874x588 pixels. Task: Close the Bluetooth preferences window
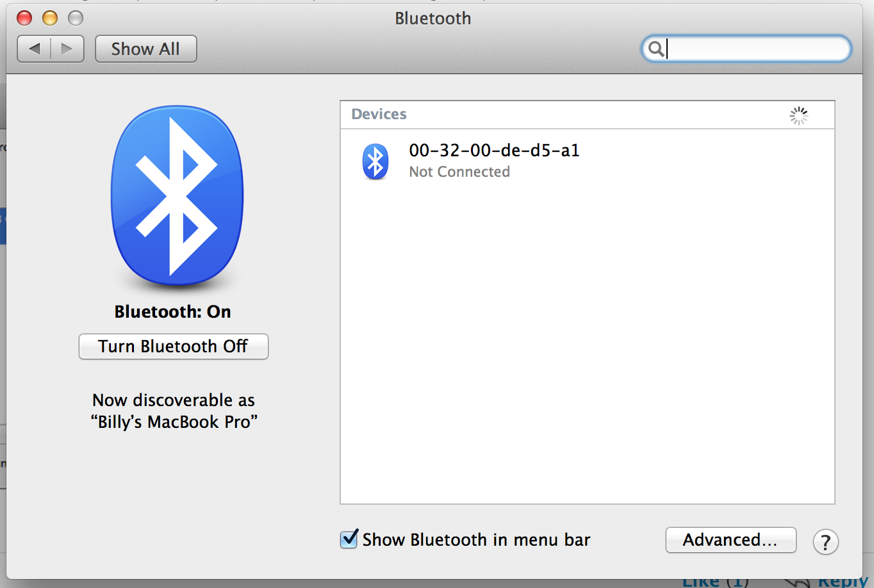[24, 18]
